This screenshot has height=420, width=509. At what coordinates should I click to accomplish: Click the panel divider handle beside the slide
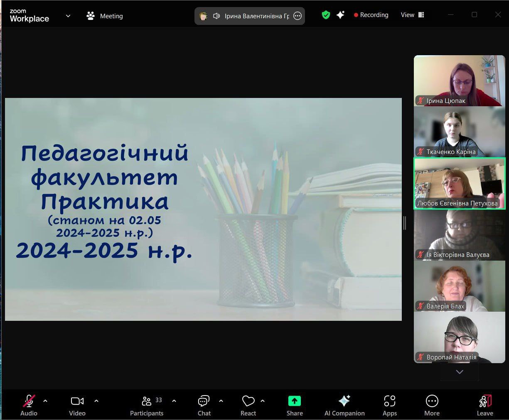pyautogui.click(x=405, y=223)
